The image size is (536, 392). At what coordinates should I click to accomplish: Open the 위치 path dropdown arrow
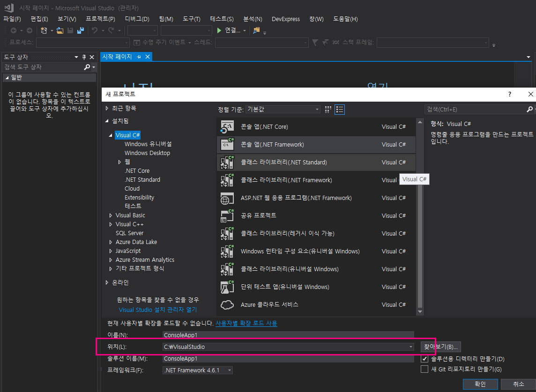(x=410, y=347)
